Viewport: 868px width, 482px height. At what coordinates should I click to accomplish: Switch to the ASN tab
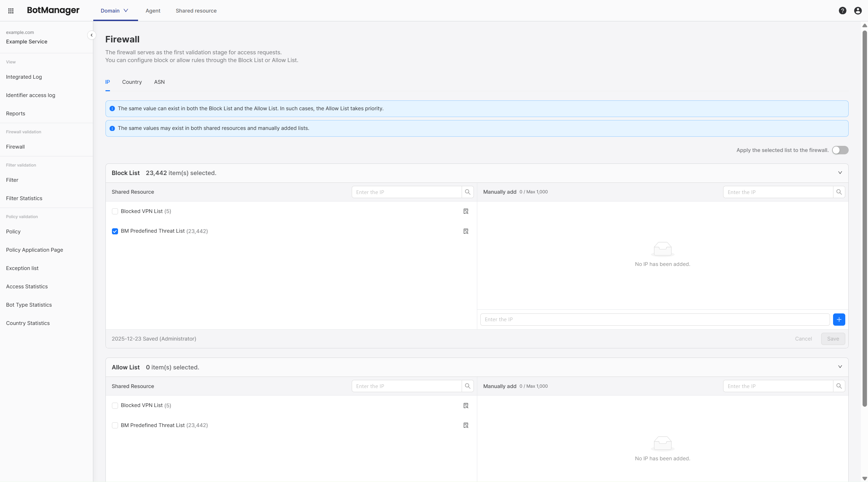159,82
